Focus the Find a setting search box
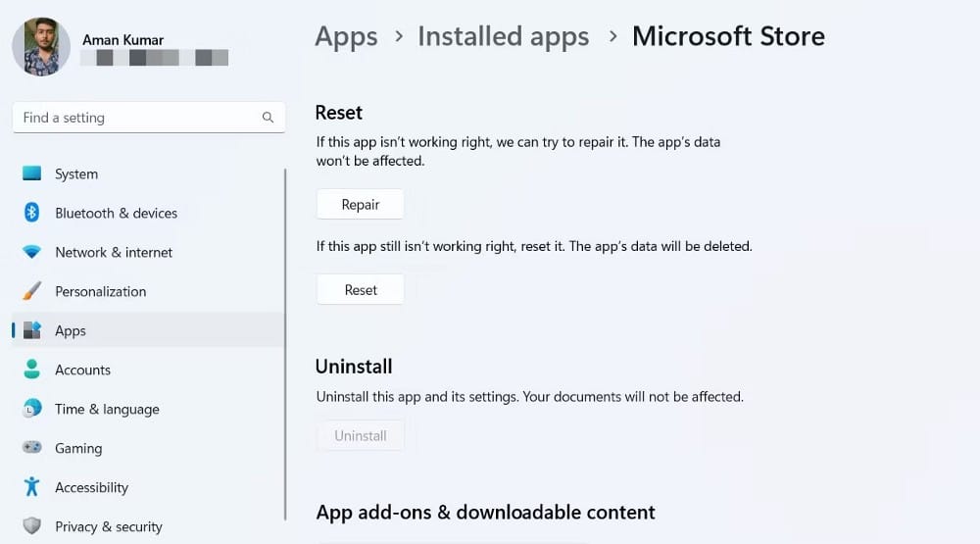 click(x=149, y=117)
